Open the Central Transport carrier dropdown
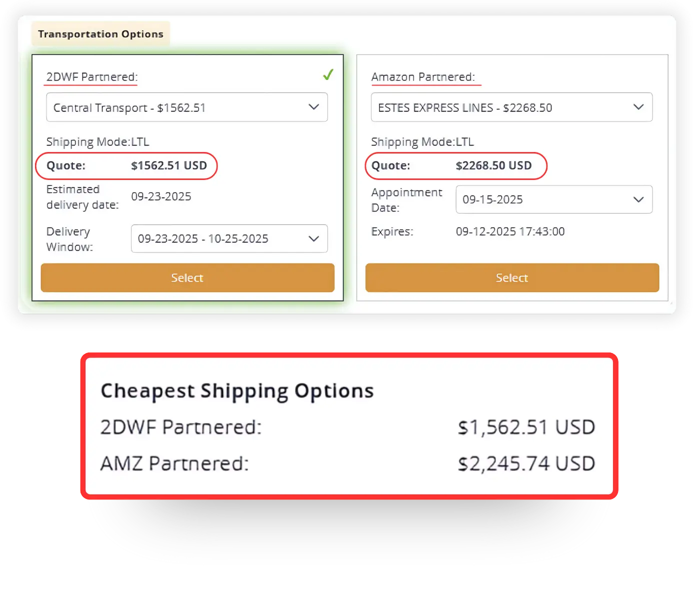This screenshot has height=598, width=700. coord(186,107)
